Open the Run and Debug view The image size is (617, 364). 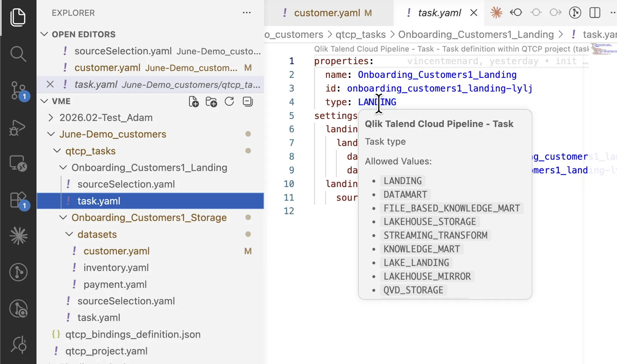click(x=18, y=128)
